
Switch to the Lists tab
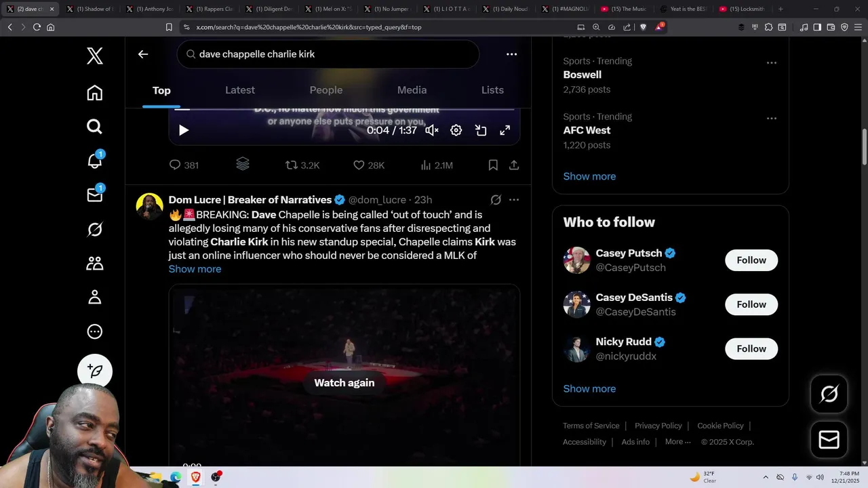coord(492,90)
